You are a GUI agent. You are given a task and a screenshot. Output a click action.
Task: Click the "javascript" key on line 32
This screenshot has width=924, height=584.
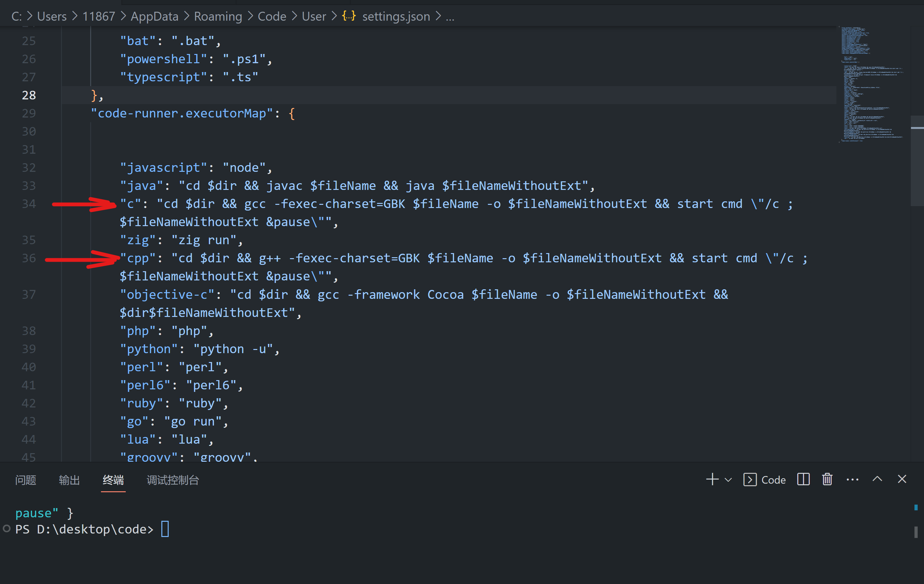click(164, 168)
